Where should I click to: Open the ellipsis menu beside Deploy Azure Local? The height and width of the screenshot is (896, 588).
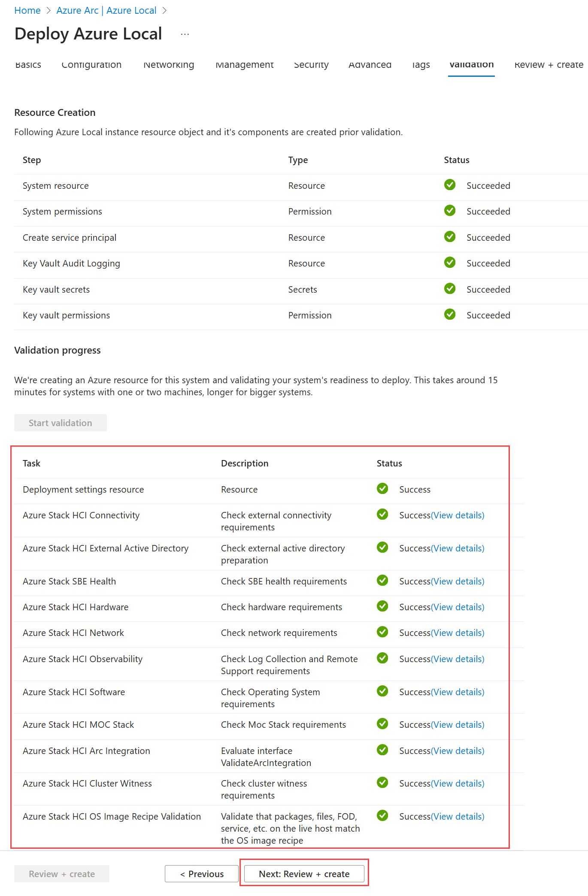185,34
